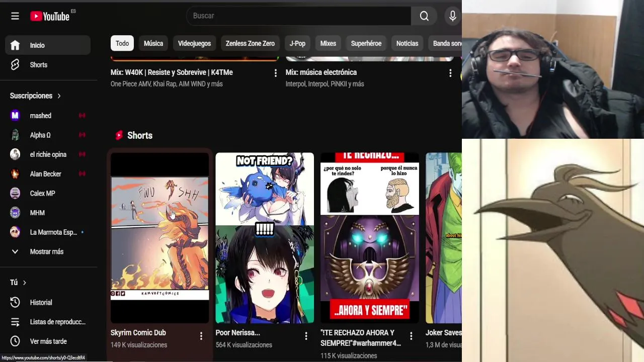644x362 pixels.
Task: Open options for Skyrim Comic Dub
Action: 201,336
